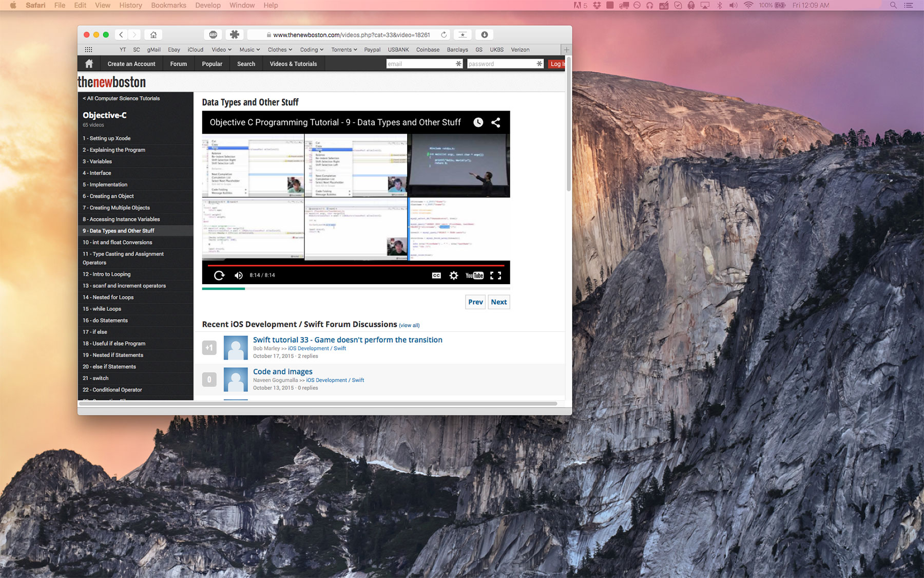Image resolution: width=924 pixels, height=578 pixels.
Task: Mute the video with speaker icon
Action: click(239, 275)
